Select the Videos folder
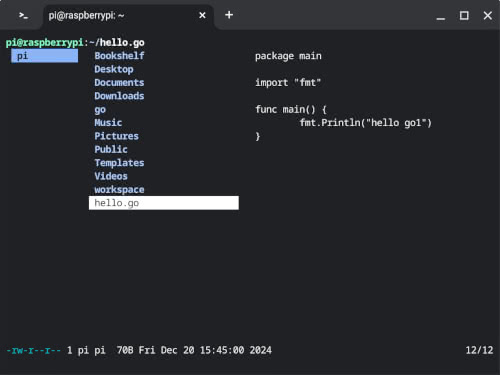This screenshot has width=500, height=375. [x=111, y=176]
